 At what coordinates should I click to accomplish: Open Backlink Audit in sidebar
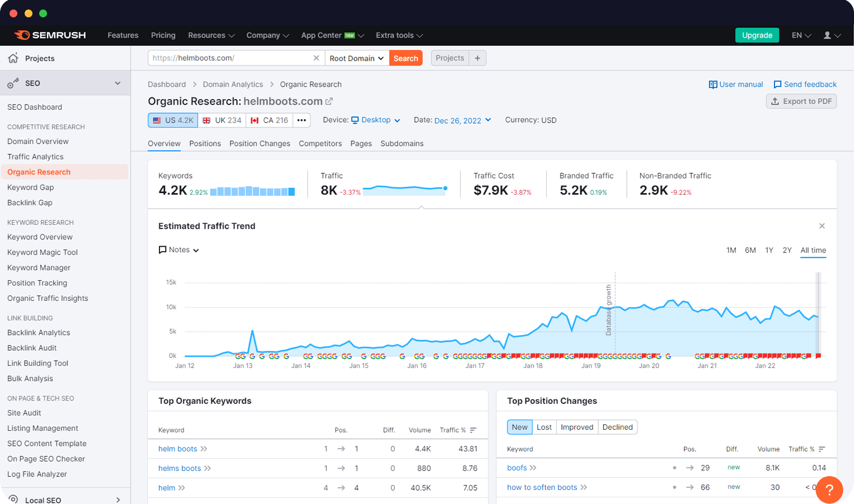coord(32,348)
